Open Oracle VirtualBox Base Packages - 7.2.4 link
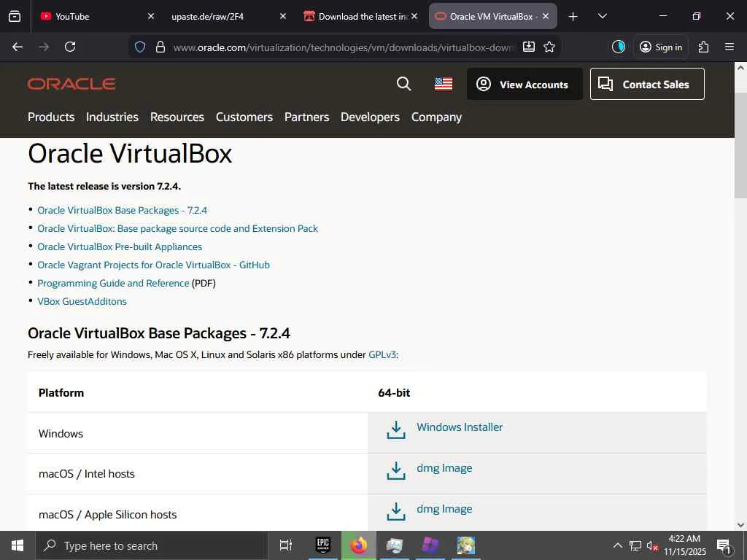747x560 pixels. point(123,211)
